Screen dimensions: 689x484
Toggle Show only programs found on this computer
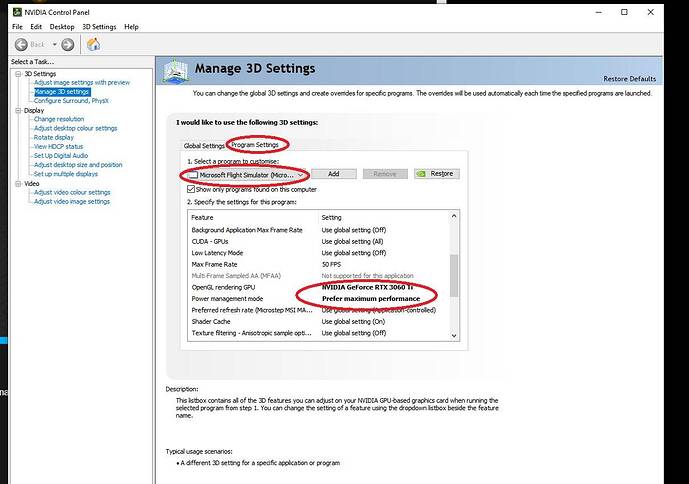point(191,189)
